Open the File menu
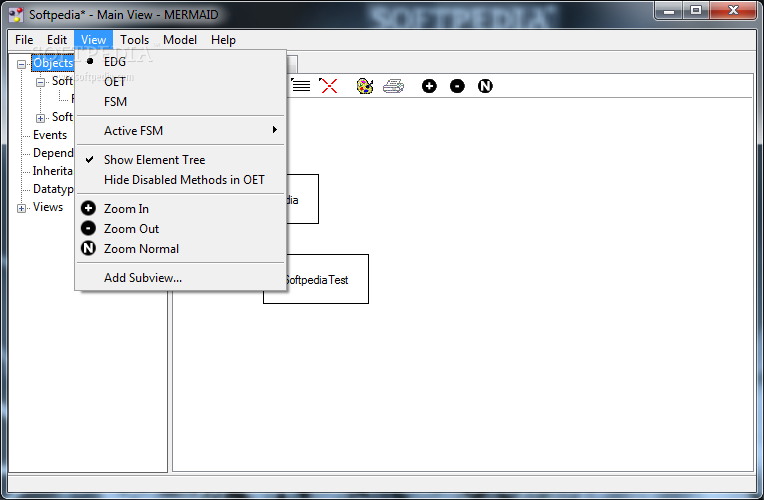The image size is (764, 500). (x=24, y=40)
